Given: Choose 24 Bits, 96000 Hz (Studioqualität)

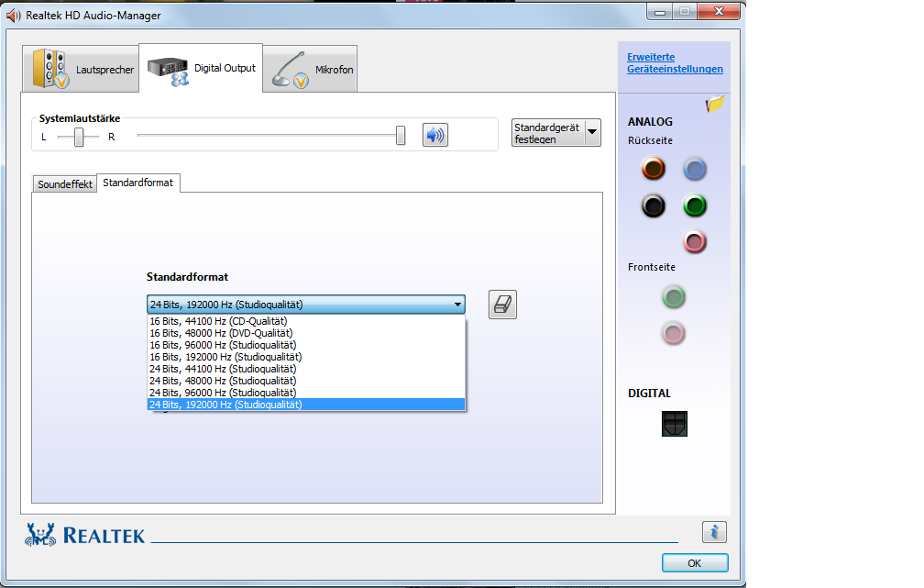Looking at the screenshot, I should coord(306,393).
